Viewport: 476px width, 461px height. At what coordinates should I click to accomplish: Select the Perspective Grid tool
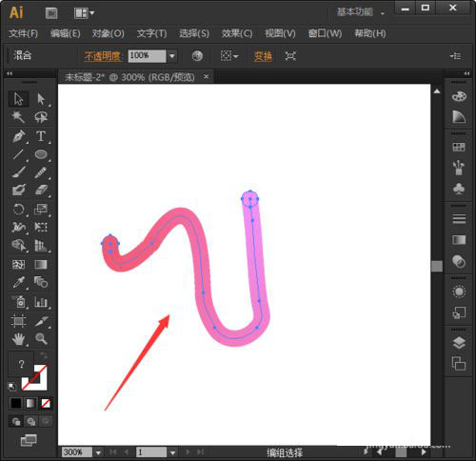[41, 245]
